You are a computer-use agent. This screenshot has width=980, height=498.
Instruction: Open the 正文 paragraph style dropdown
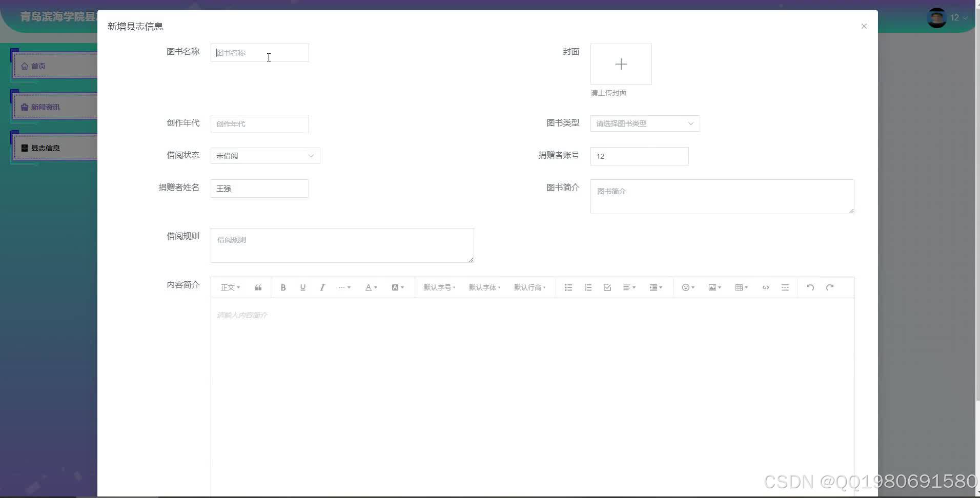(230, 287)
